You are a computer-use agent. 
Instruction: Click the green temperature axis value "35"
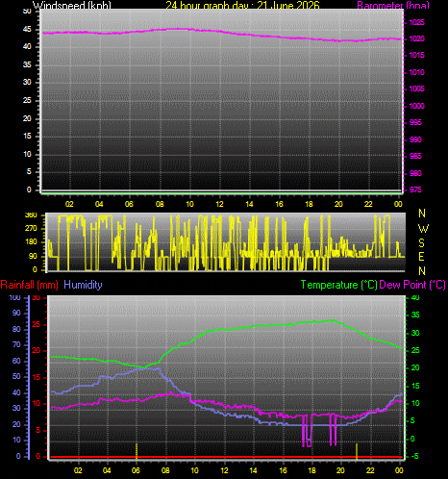415,315
